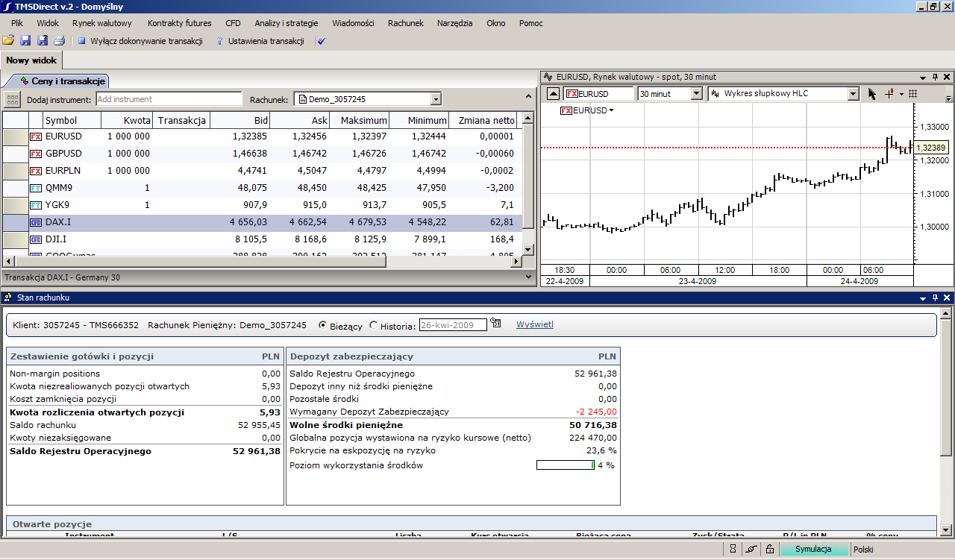Image resolution: width=955 pixels, height=560 pixels.
Task: Close the EURUSD chart panel
Action: click(x=947, y=76)
